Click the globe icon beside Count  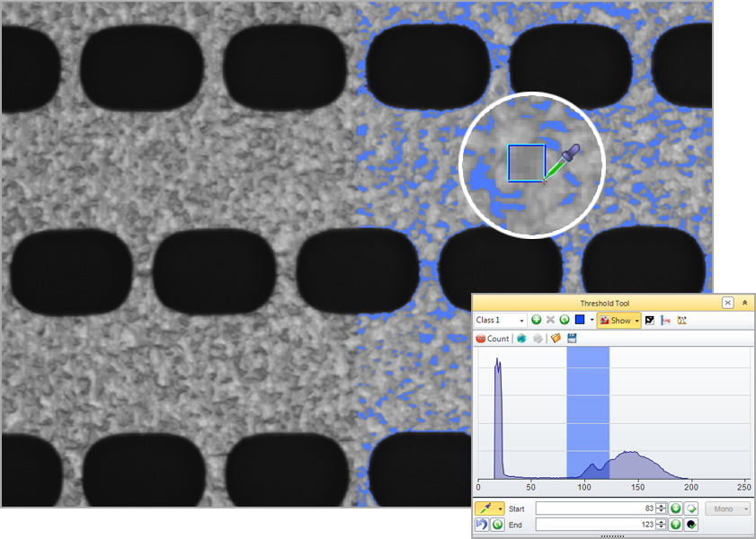coord(521,339)
